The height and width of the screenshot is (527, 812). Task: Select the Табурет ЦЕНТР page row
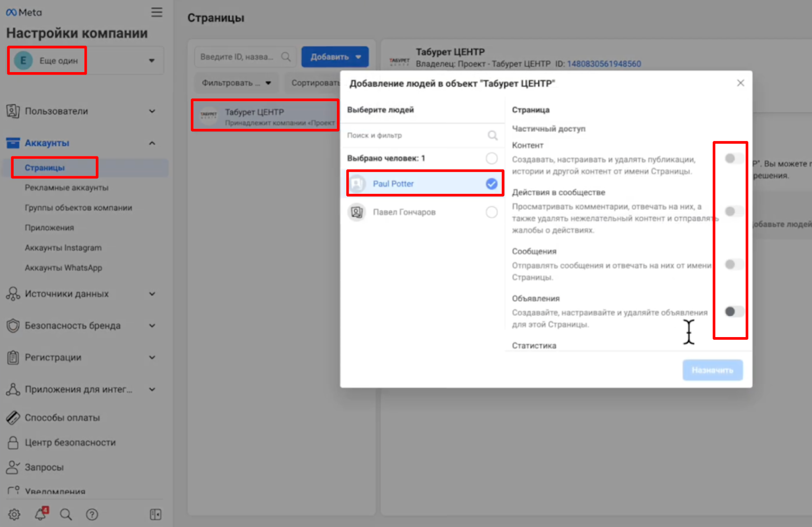point(264,116)
